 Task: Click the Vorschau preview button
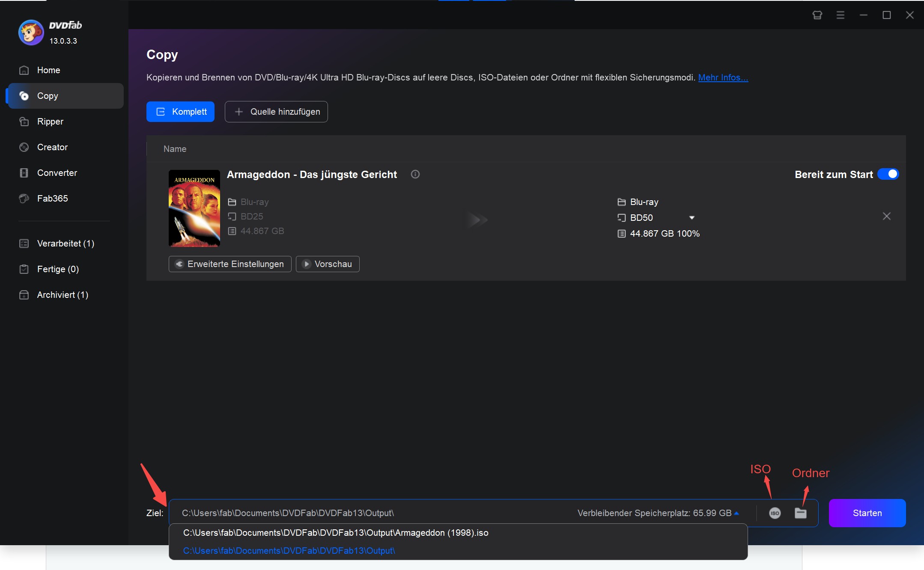pyautogui.click(x=328, y=264)
